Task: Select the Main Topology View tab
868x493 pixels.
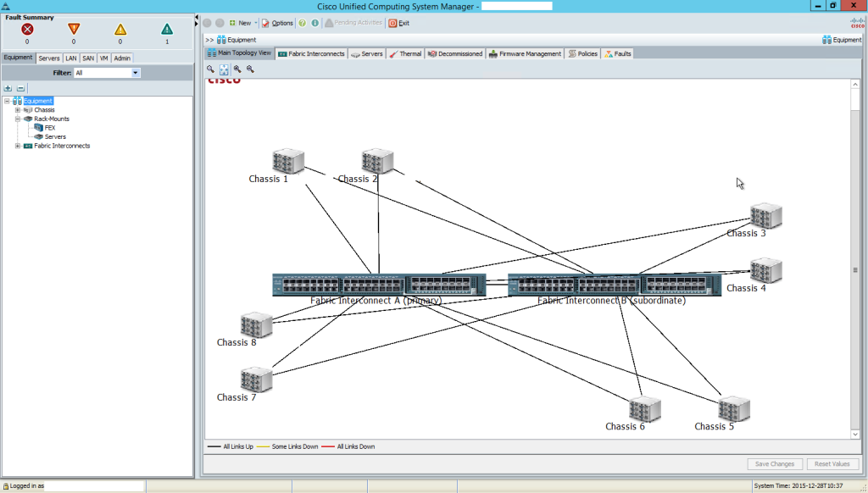Action: [x=239, y=53]
